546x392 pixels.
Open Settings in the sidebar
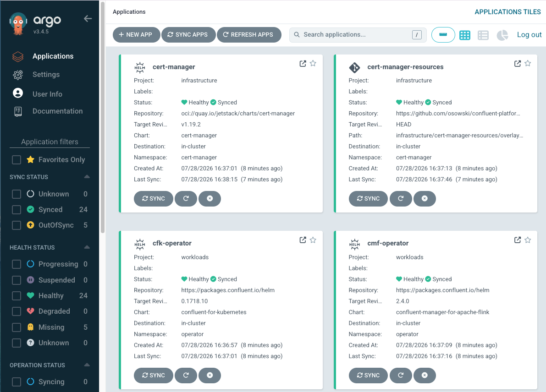pyautogui.click(x=46, y=75)
